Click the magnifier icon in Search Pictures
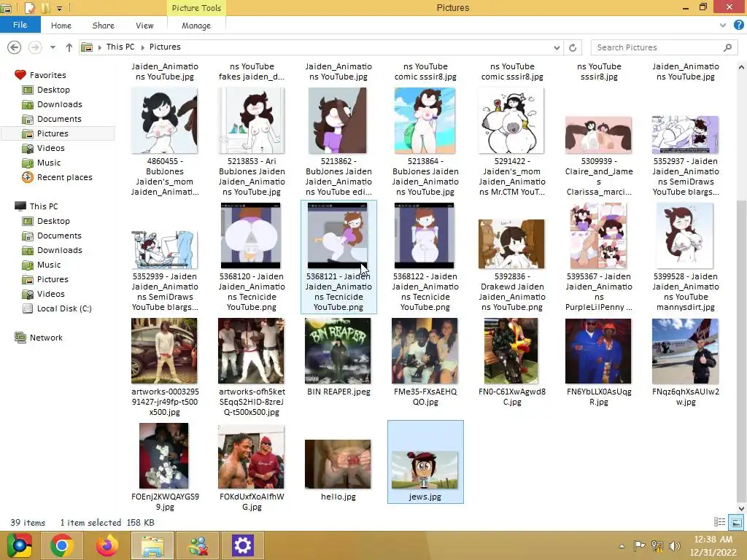This screenshot has height=560, width=747. (x=727, y=47)
